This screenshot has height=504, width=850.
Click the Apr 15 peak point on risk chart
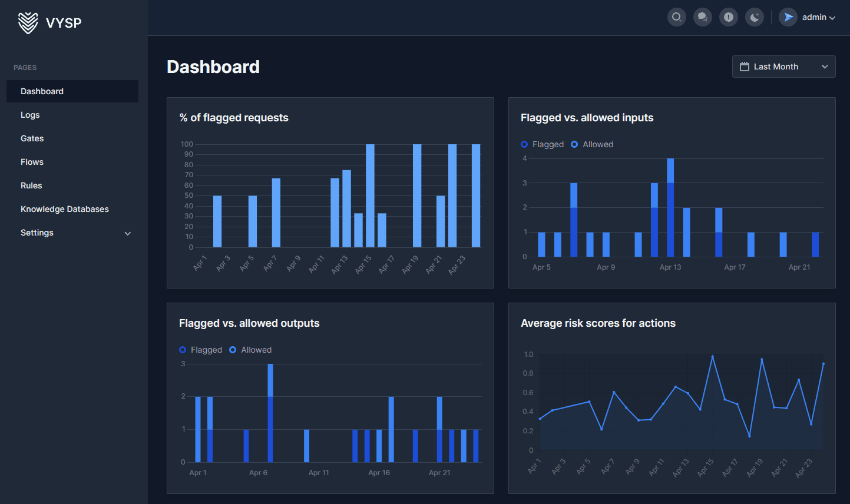point(712,357)
